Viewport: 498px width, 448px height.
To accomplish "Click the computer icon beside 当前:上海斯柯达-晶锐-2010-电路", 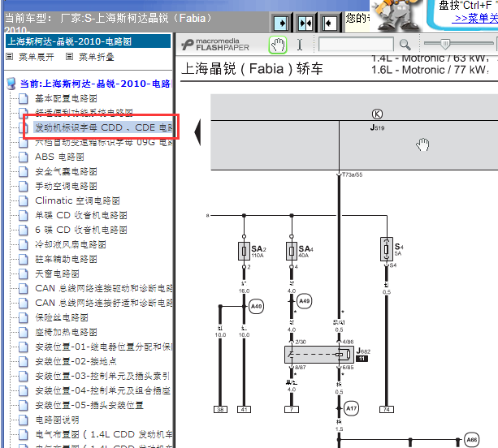I will tap(11, 84).
